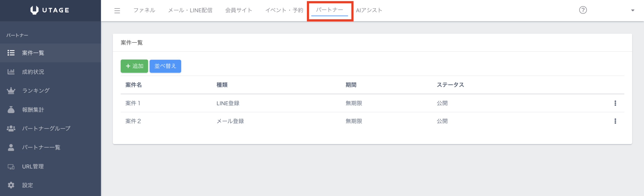Open the AIアシスト tab

(369, 10)
